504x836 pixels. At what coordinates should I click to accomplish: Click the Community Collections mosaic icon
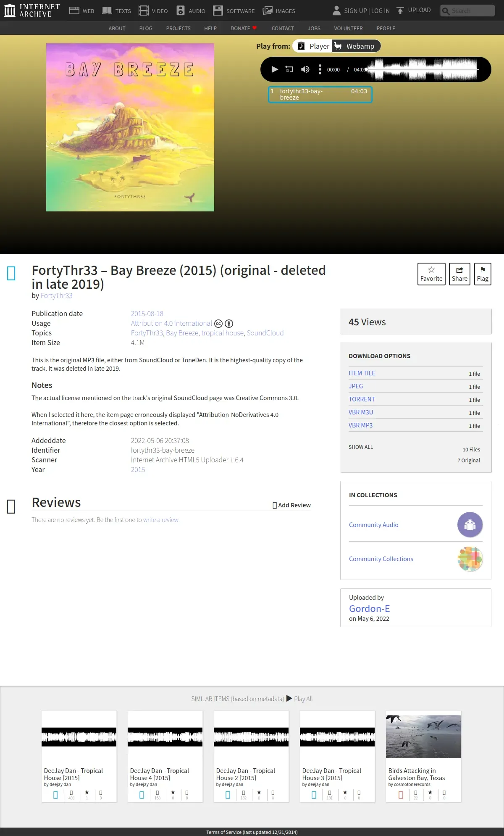[470, 559]
